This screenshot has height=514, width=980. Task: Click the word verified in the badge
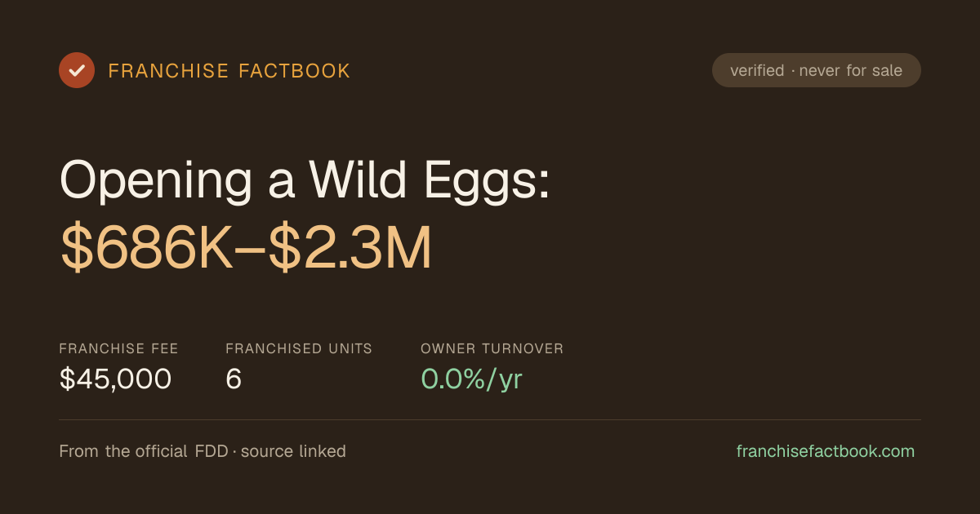pos(757,71)
